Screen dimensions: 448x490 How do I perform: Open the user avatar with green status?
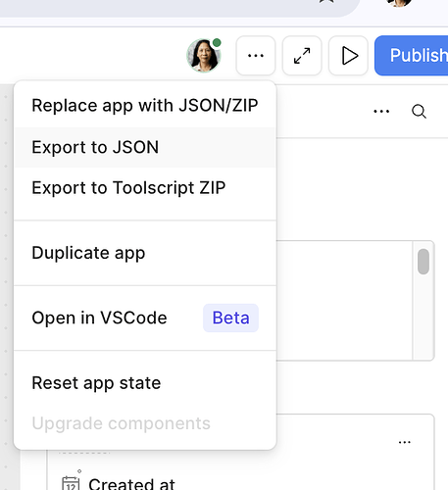(204, 56)
